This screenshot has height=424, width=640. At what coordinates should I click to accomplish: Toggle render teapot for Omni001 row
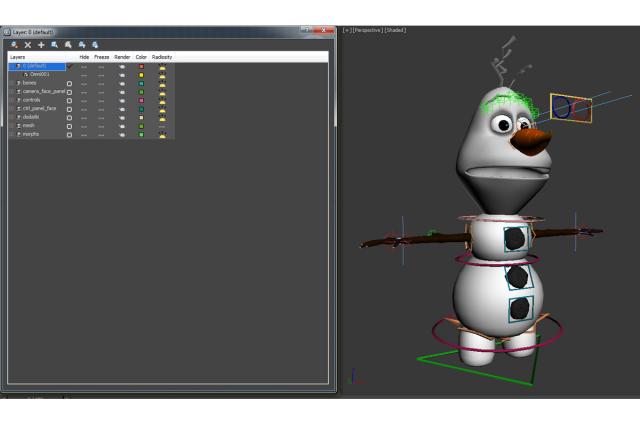click(x=122, y=75)
